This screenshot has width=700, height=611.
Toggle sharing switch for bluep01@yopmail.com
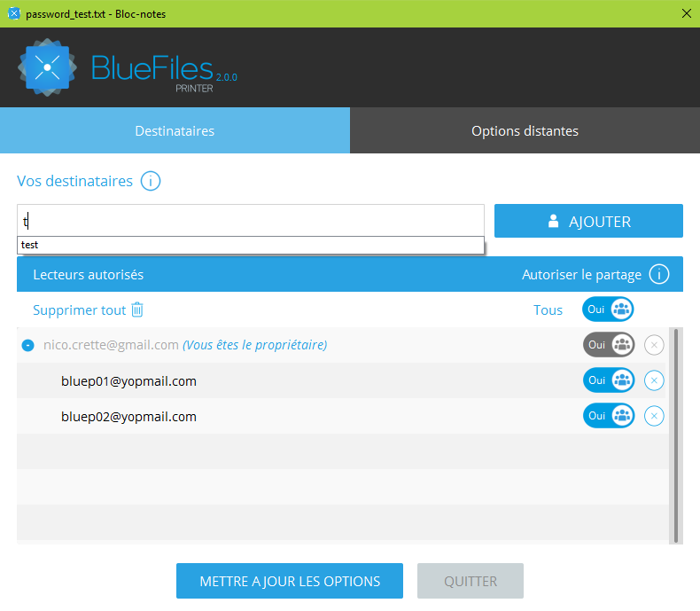coord(609,380)
